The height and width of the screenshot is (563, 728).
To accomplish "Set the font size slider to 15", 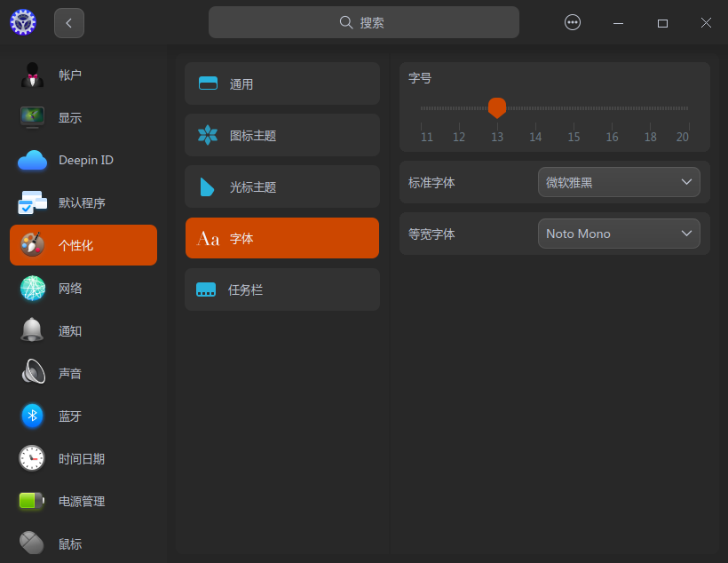I will (573, 107).
